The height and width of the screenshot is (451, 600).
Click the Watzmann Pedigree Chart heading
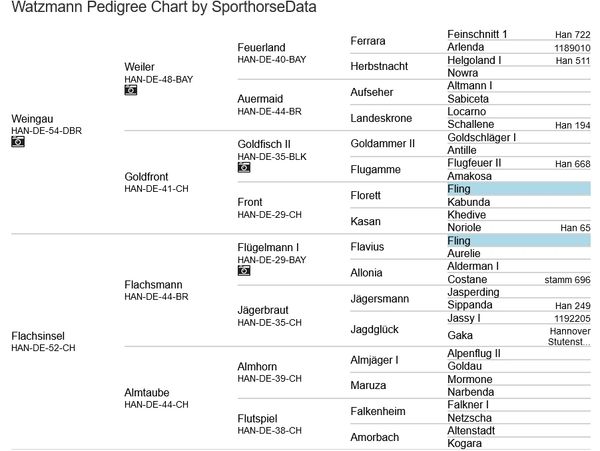click(164, 9)
